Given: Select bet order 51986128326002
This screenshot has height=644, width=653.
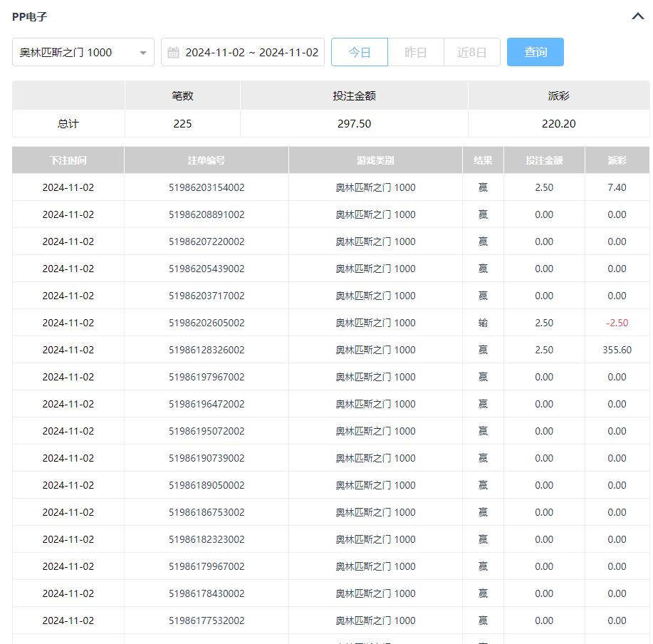Looking at the screenshot, I should [207, 350].
